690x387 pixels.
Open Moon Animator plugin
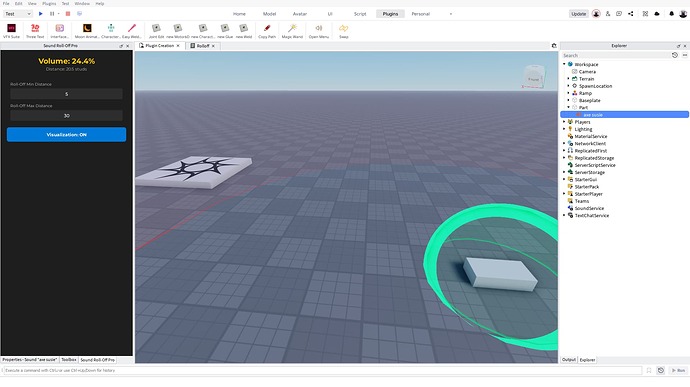pos(87,31)
